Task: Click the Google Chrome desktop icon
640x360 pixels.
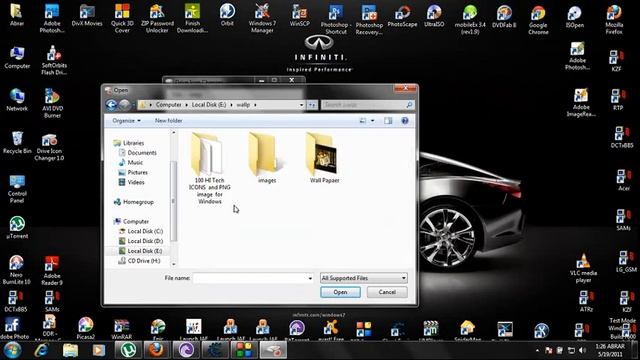Action: [538, 20]
